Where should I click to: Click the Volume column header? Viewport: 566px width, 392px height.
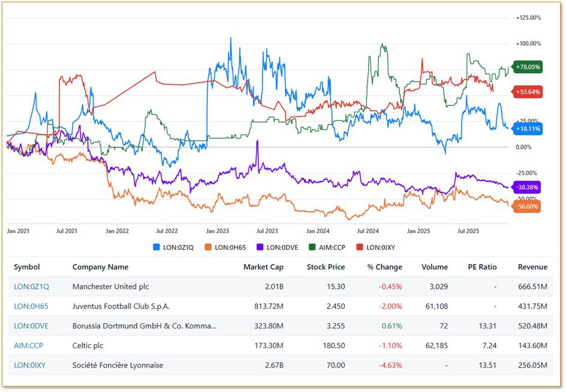434,267
